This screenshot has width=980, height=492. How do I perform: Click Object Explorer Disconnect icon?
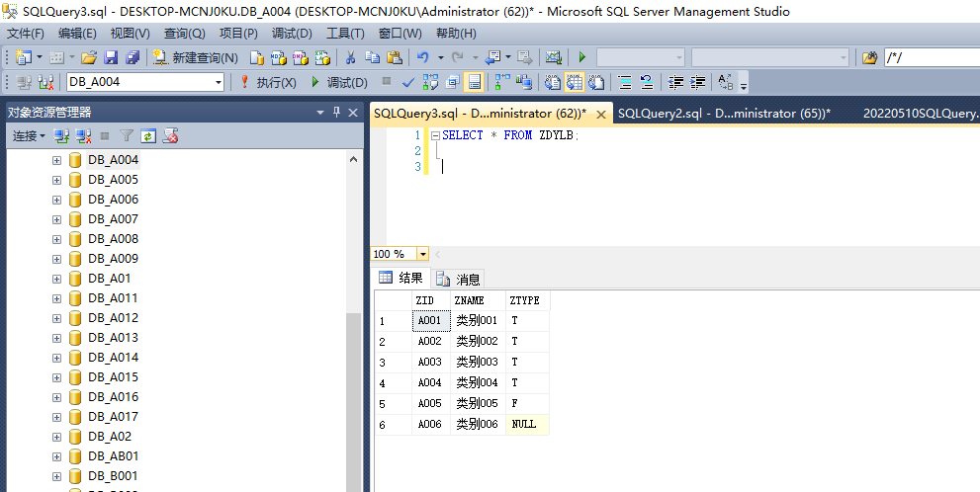pyautogui.click(x=83, y=135)
